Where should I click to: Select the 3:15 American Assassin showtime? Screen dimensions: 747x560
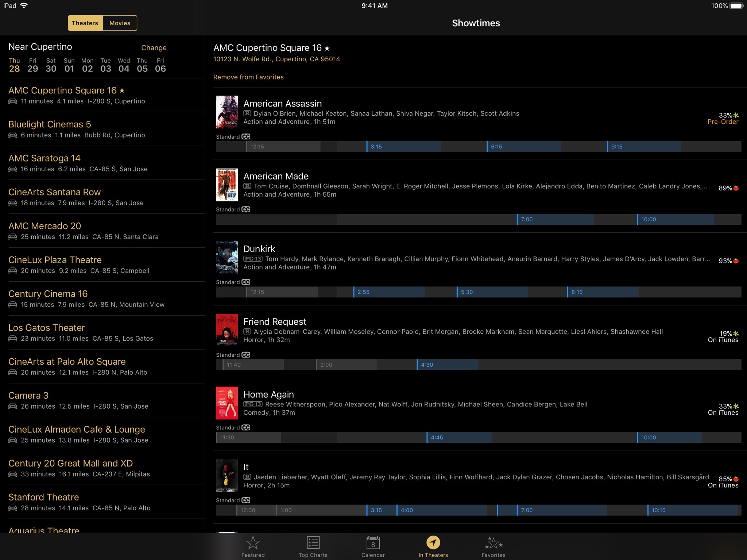point(403,147)
